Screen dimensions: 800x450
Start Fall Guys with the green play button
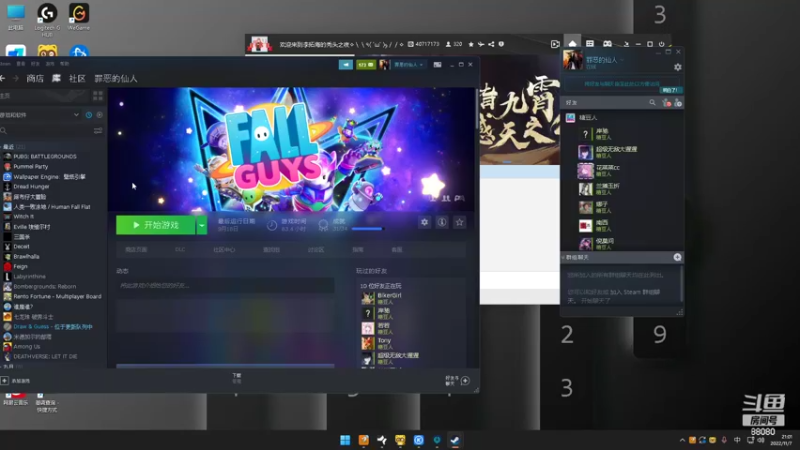(x=156, y=225)
